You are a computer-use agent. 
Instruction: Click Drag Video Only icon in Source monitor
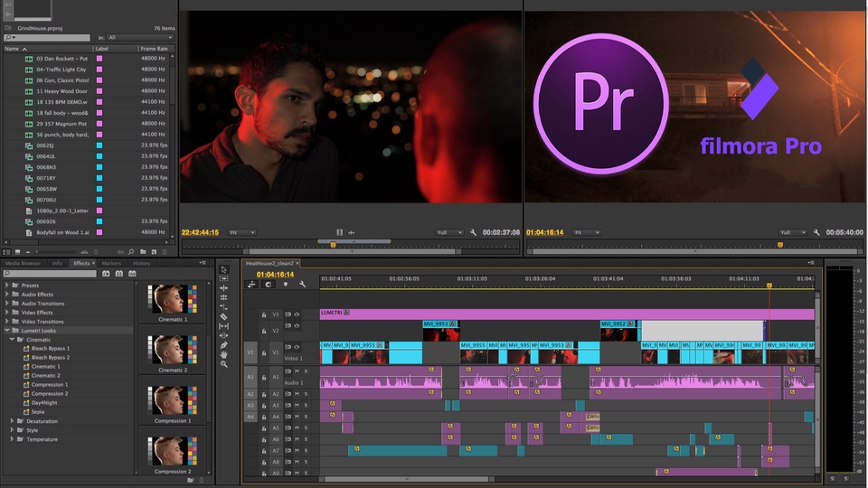point(340,232)
